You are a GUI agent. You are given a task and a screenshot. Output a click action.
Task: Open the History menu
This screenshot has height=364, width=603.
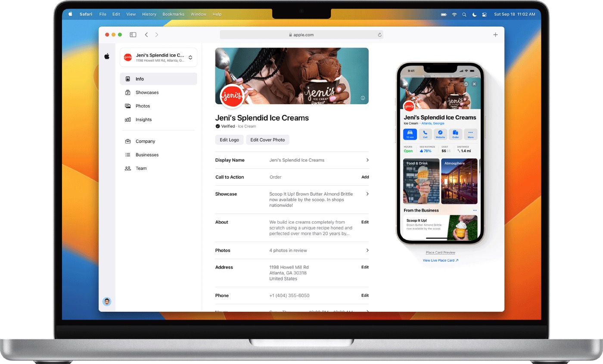(149, 14)
